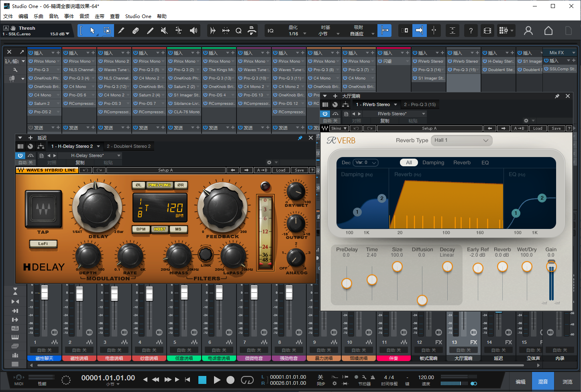Image resolution: width=581 pixels, height=392 pixels.
Task: Click the Mute tool icon
Action: (x=164, y=31)
